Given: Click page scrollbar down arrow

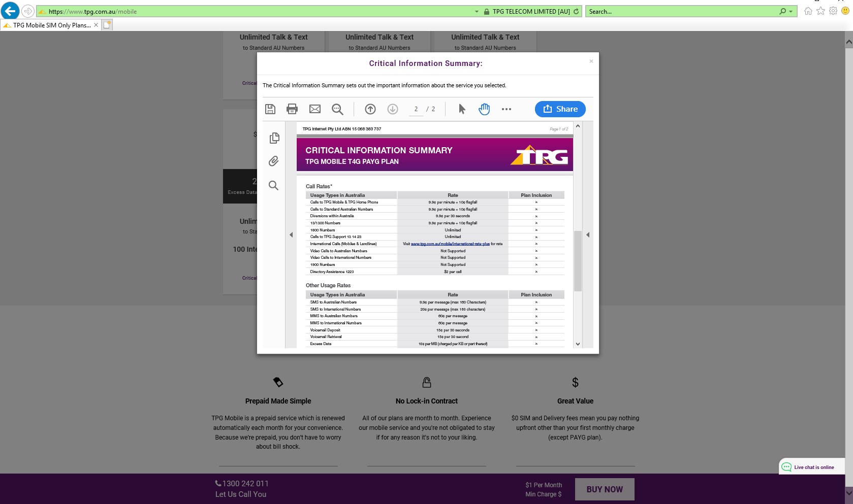Looking at the screenshot, I should (848, 492).
